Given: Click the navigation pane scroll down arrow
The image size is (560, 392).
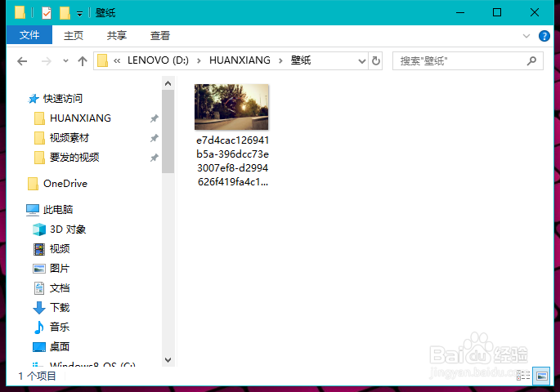Looking at the screenshot, I should click(168, 360).
